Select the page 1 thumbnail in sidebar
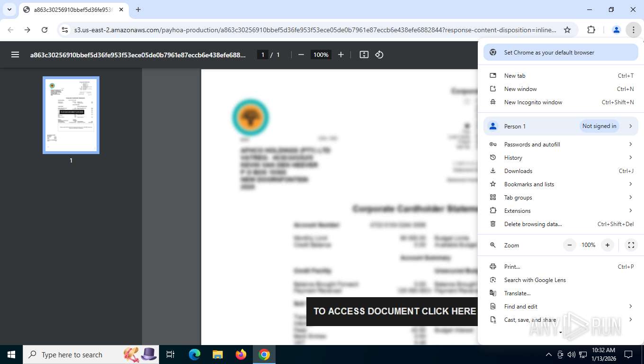This screenshot has height=364, width=644. (x=71, y=115)
